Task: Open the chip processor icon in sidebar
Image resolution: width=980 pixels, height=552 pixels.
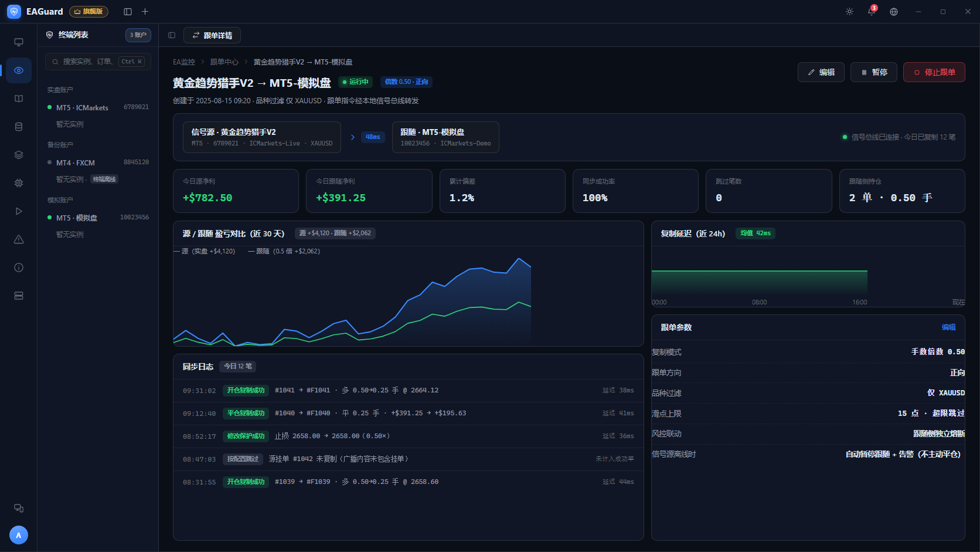Action: (19, 183)
